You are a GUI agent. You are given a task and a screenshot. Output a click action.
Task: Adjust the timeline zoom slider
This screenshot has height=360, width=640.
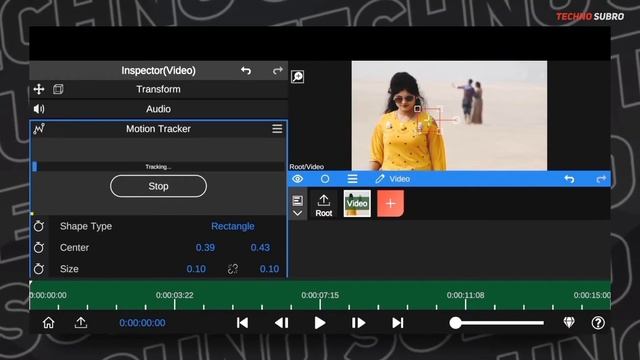(497, 323)
